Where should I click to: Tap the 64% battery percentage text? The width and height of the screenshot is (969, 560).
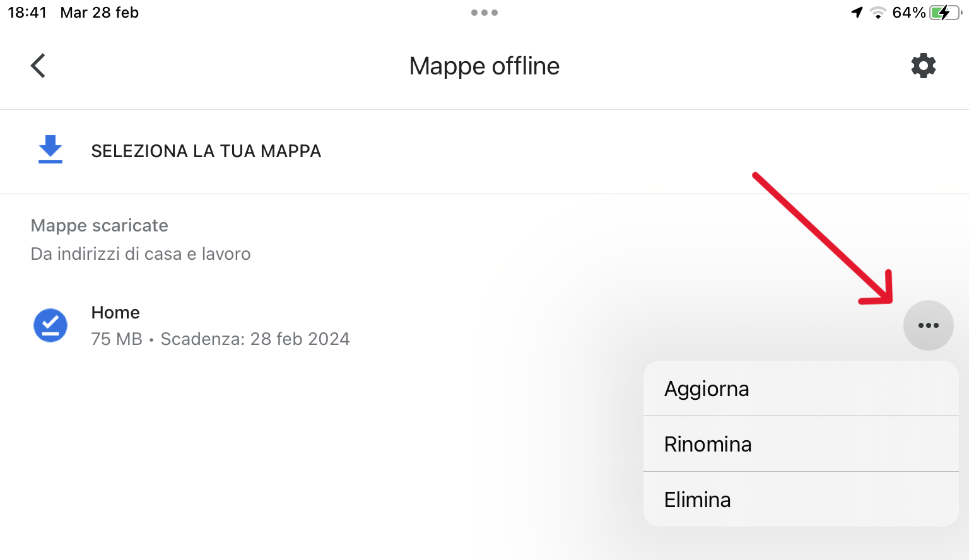[x=908, y=13]
